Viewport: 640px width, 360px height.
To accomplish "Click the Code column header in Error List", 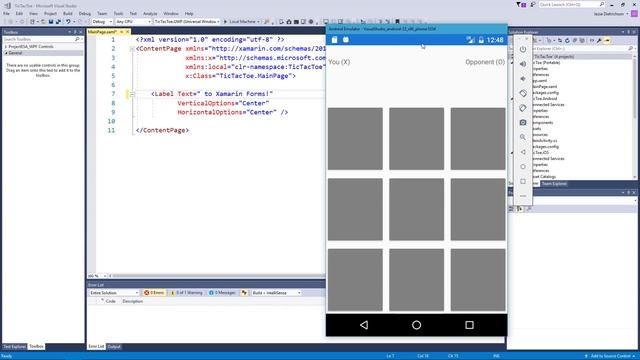I will click(110, 301).
